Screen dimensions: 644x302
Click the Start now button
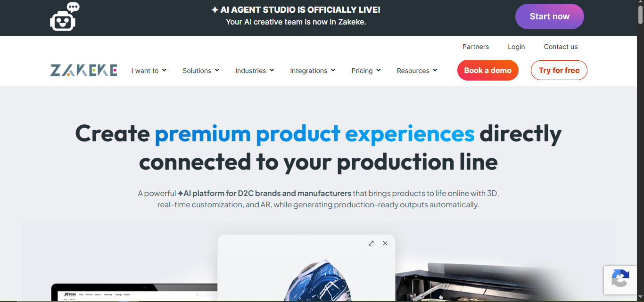pos(550,16)
